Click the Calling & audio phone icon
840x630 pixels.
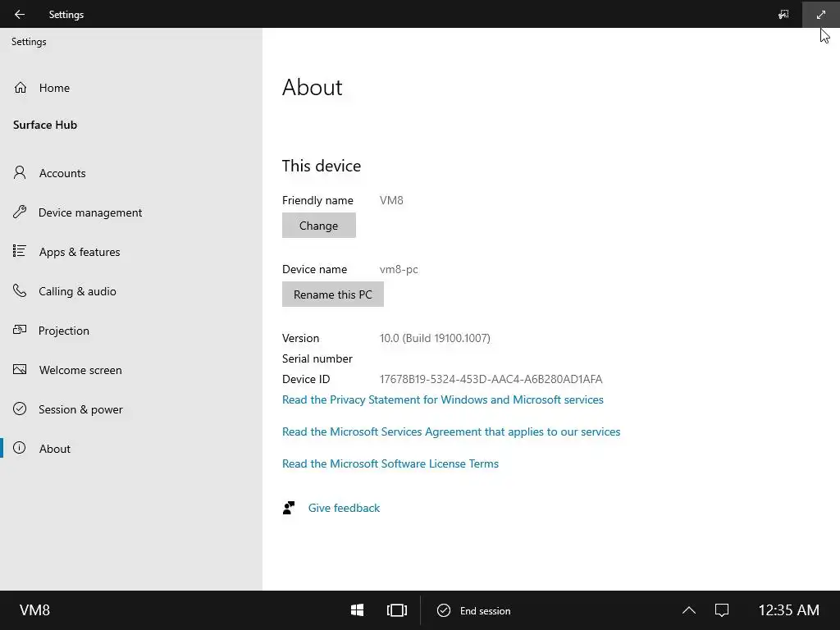point(20,291)
